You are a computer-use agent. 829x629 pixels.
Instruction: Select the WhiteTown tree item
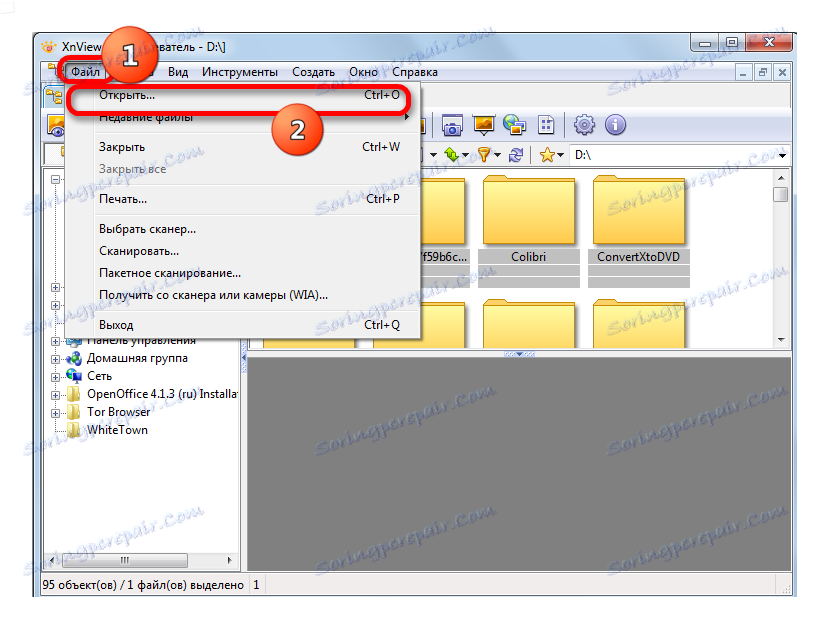117,430
